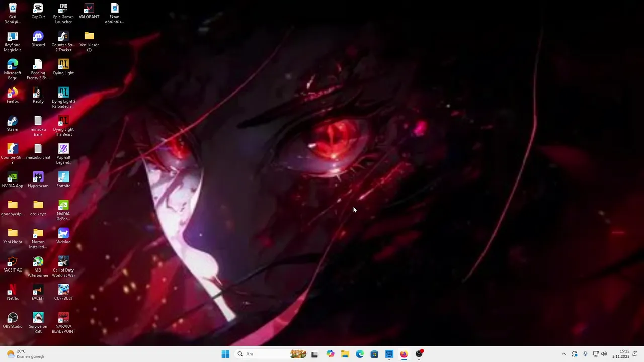Open network settings from tray icon

(x=596, y=354)
